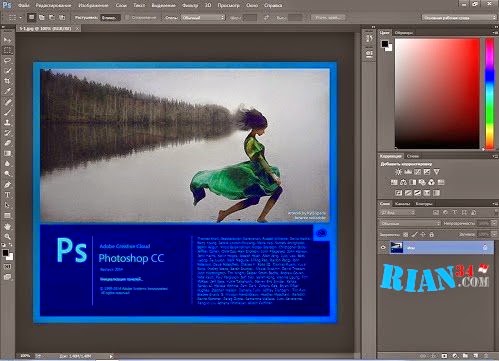499x361 pixels.
Task: Add a Levels adjustment from Коррекция panel
Action: coord(408,172)
